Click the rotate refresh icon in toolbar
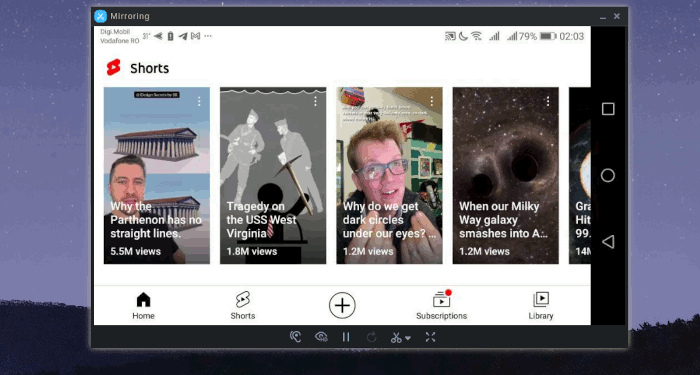This screenshot has height=375, width=700. coord(371,337)
